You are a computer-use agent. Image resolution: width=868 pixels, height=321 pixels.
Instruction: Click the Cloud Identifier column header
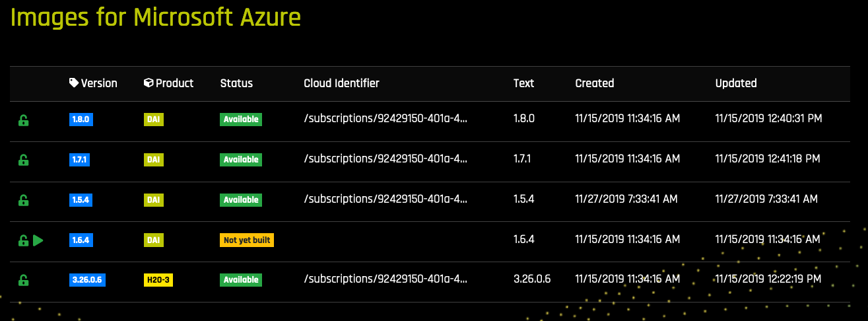(x=341, y=83)
